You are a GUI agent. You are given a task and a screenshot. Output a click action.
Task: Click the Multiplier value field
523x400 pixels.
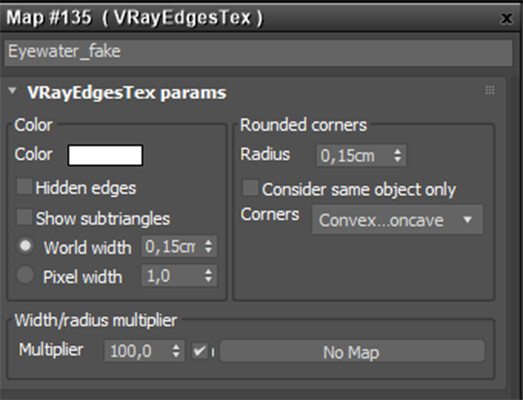click(x=137, y=351)
